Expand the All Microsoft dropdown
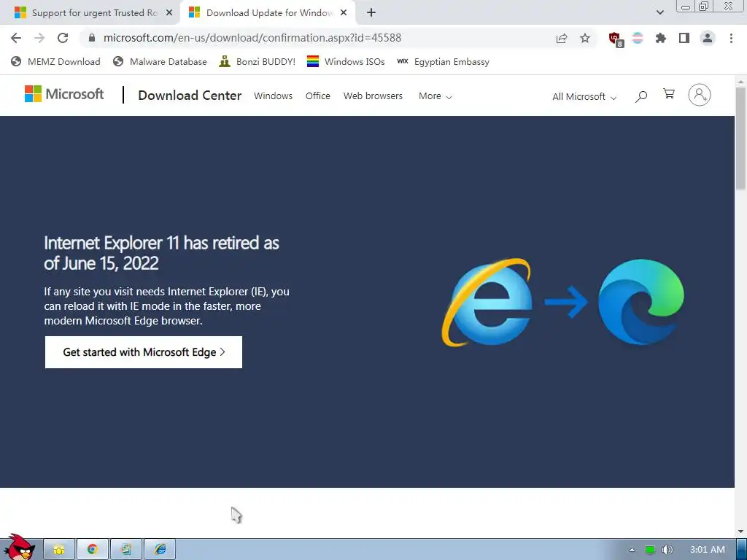747x560 pixels. pos(584,97)
